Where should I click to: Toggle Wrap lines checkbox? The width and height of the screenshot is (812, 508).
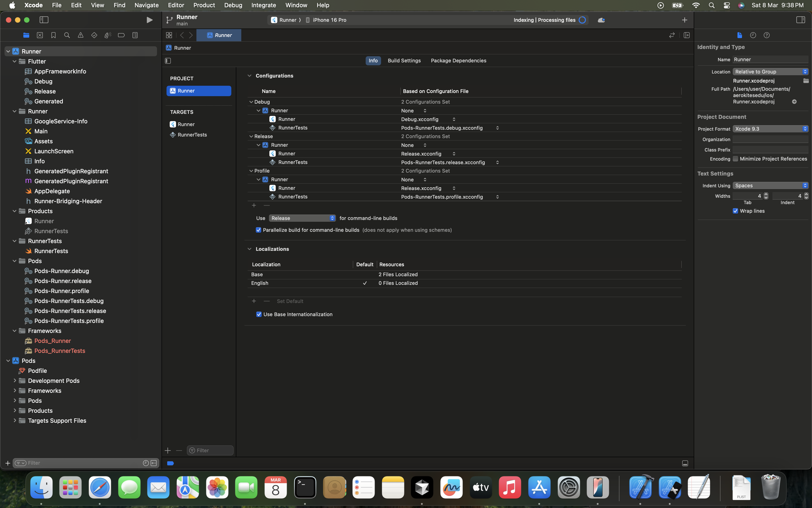(735, 211)
